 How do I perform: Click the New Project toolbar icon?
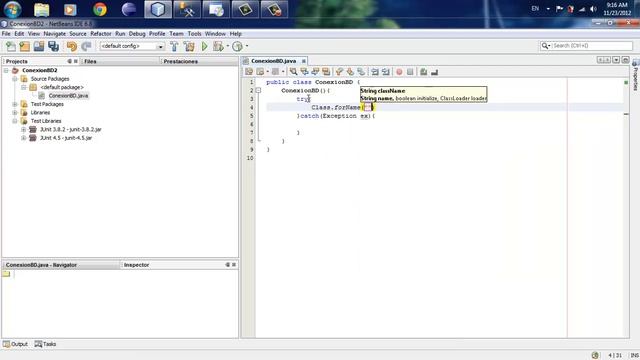pyautogui.click(x=24, y=46)
